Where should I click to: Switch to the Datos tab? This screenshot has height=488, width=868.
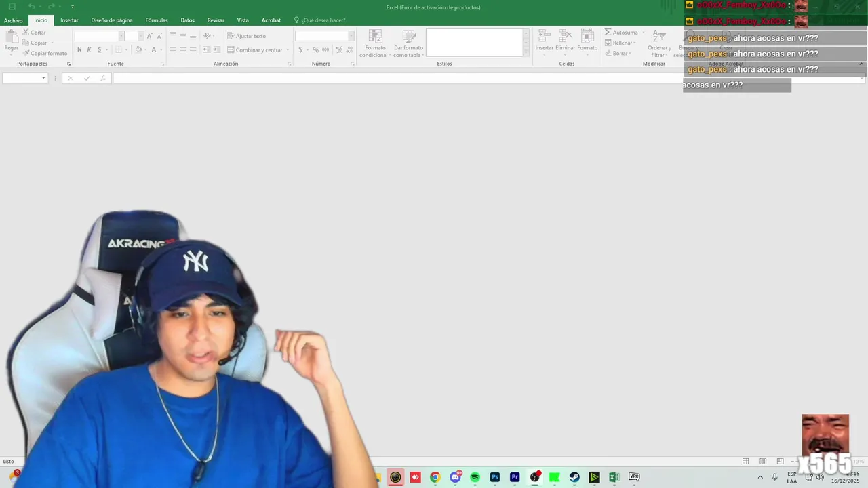[188, 20]
